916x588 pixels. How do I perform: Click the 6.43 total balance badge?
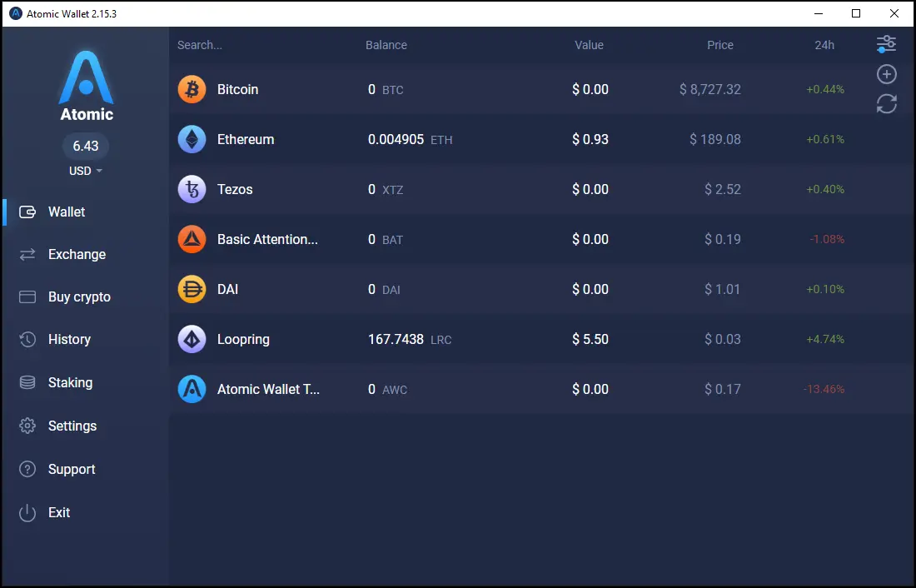point(86,146)
